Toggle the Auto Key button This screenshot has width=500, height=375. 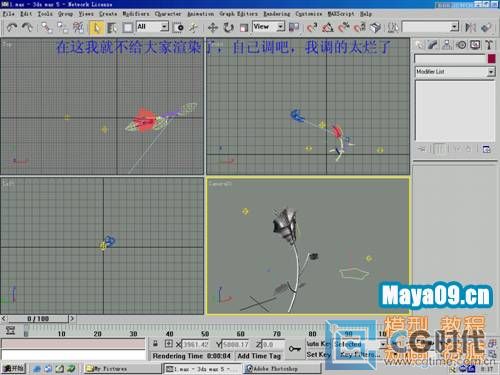point(319,344)
